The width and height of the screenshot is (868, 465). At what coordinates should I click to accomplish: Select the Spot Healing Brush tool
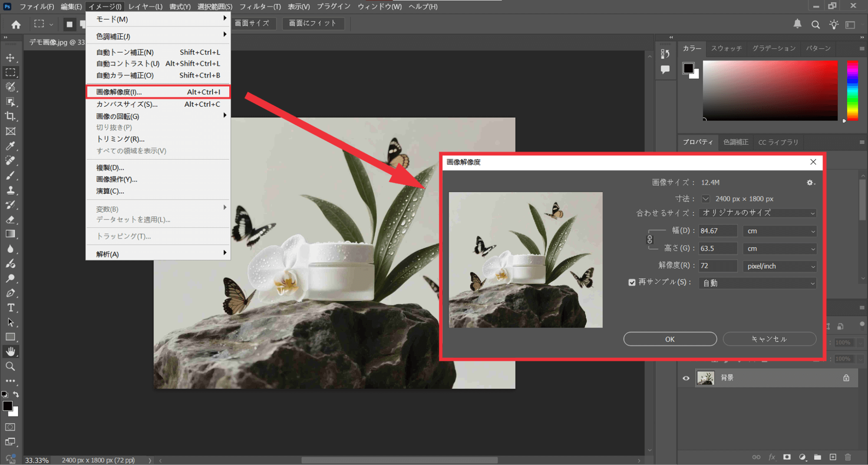click(x=10, y=161)
